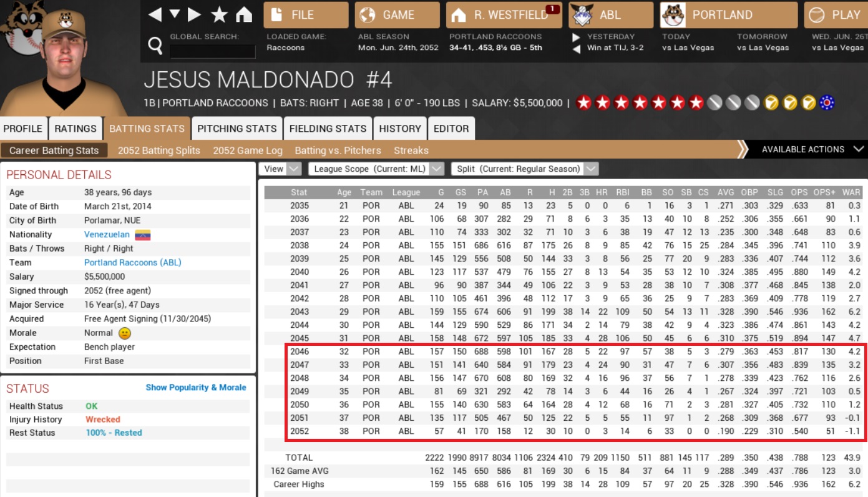Go to the home screen icon

[x=244, y=14]
